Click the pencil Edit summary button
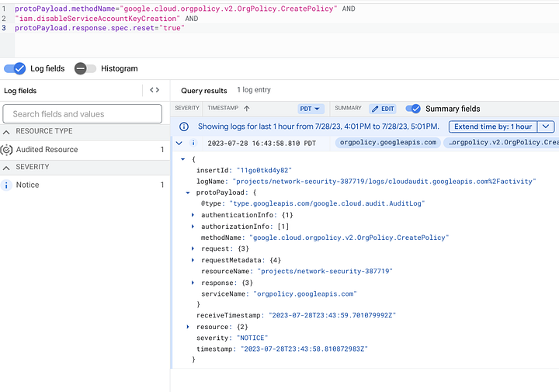559x392 pixels. tap(383, 109)
